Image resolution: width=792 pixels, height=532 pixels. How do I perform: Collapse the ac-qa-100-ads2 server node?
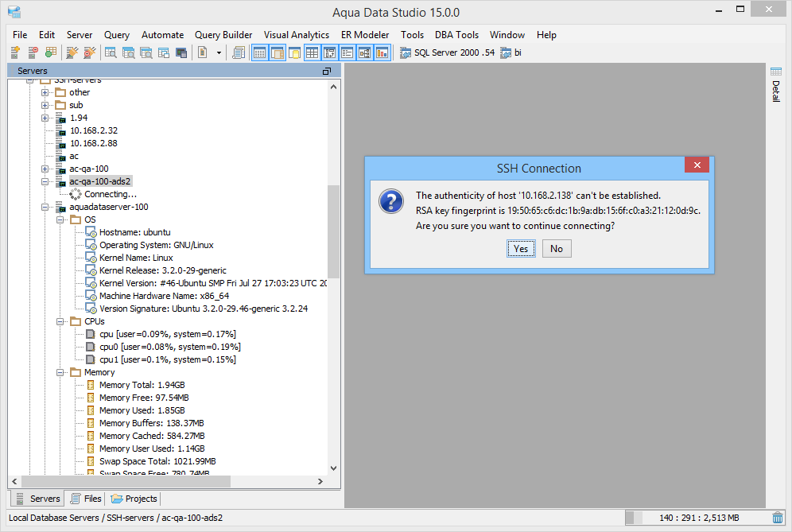[x=45, y=181]
